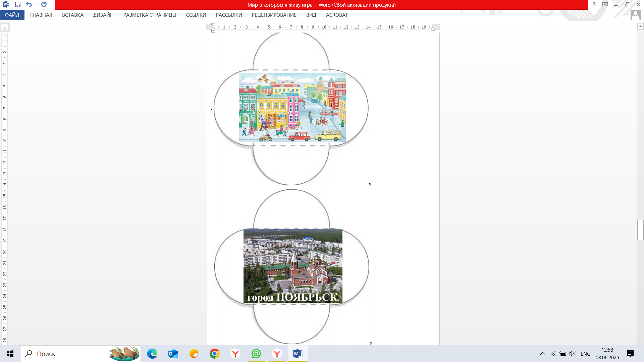The height and width of the screenshot is (362, 644).
Task: Open Microsoft Edge from taskbar
Action: click(152, 354)
